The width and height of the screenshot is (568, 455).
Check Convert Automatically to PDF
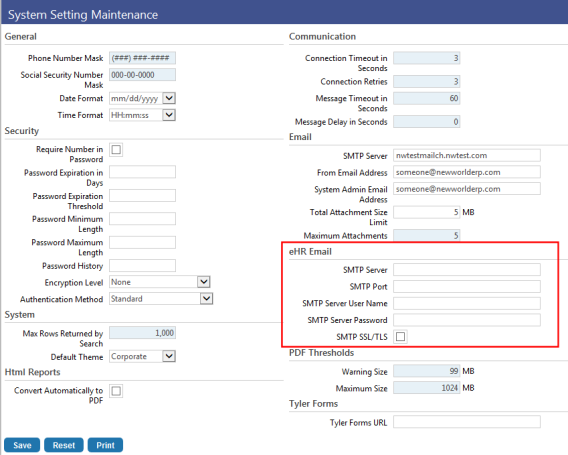tap(116, 391)
